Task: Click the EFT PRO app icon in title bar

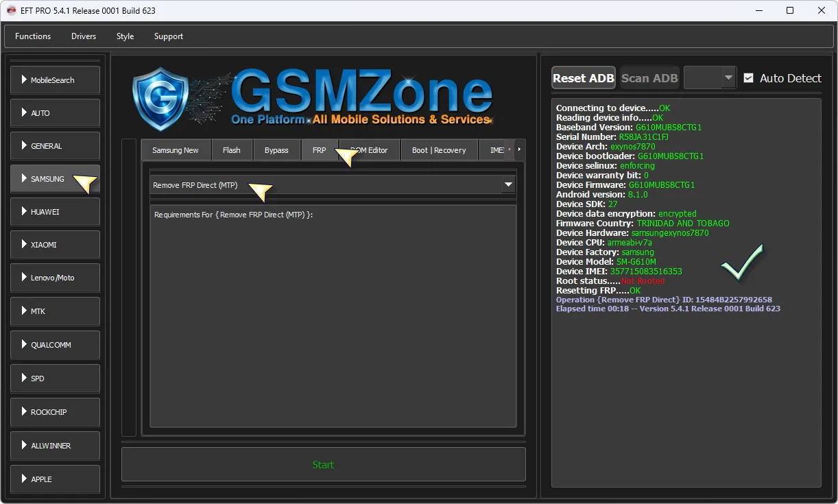Action: point(11,10)
